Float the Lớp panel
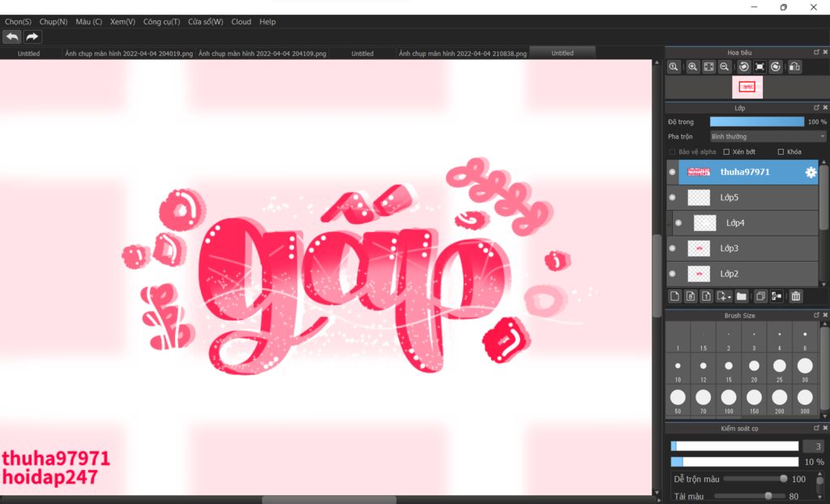 [816, 108]
